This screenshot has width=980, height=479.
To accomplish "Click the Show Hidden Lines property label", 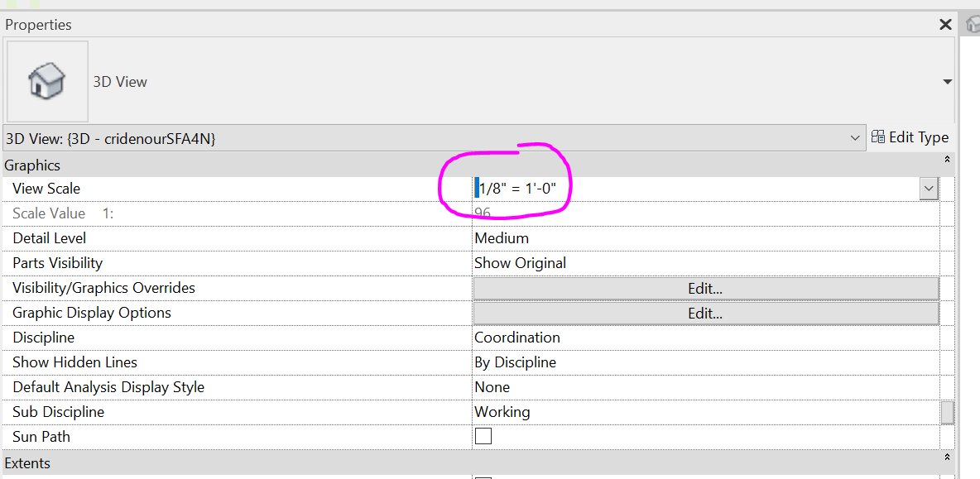I will [x=75, y=362].
